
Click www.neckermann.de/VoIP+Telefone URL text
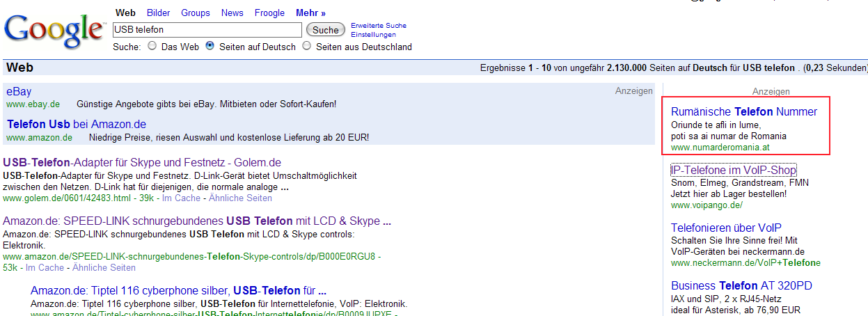745,263
